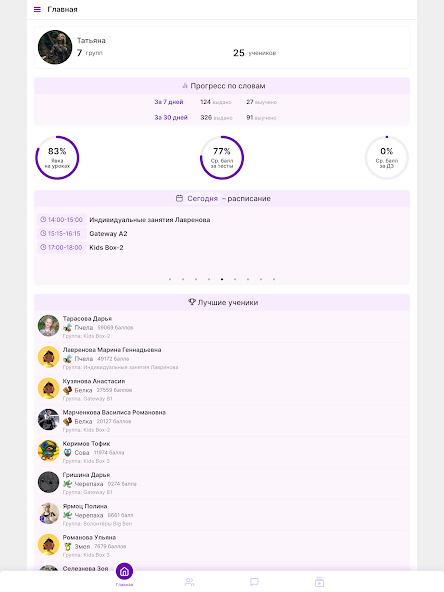Screen dimensions: 444x592
Task: Click the 83% attendance progress ring
Action: point(57,158)
